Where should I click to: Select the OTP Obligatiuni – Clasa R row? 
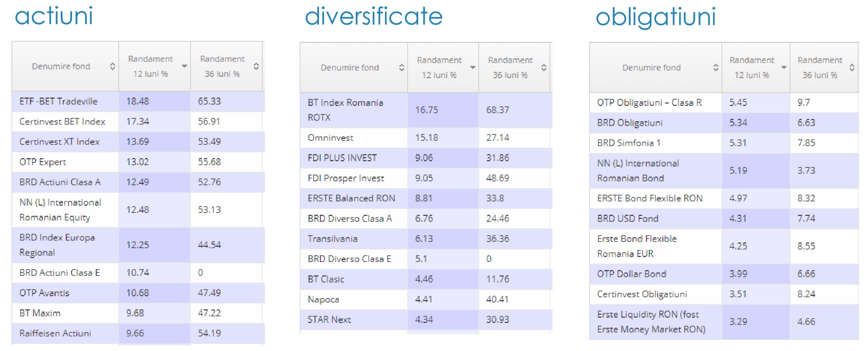coord(649,102)
